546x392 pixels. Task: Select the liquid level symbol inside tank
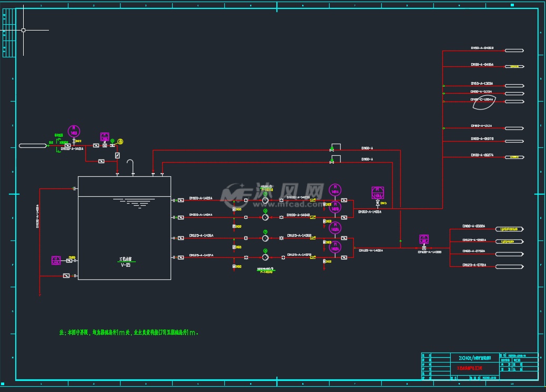(134, 203)
